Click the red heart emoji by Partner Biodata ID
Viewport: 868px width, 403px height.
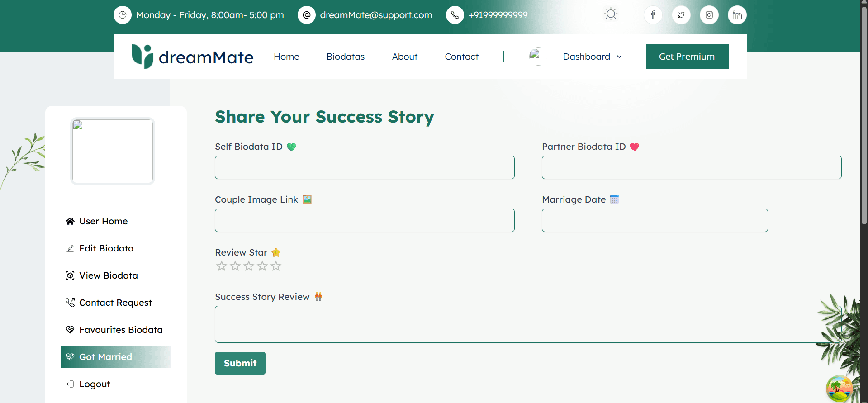[x=635, y=147]
